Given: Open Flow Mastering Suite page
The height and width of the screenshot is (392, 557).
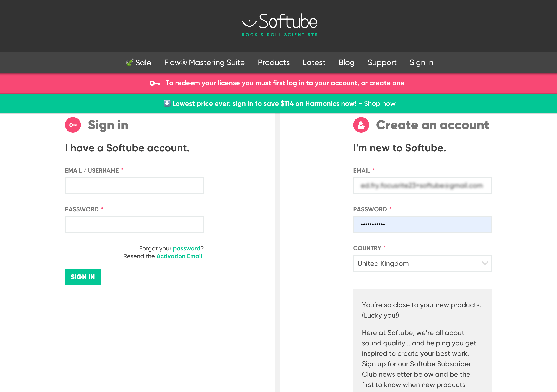Looking at the screenshot, I should [x=204, y=62].
